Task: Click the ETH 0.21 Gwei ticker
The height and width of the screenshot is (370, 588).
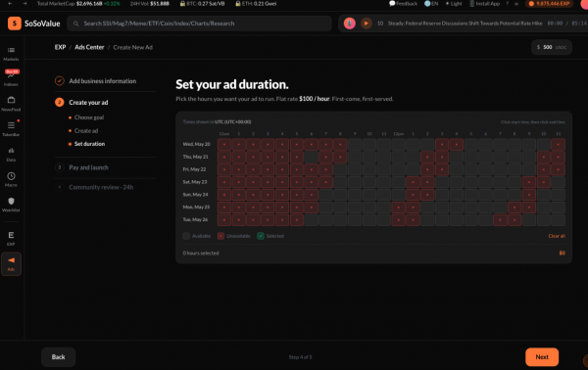Action: 256,3
